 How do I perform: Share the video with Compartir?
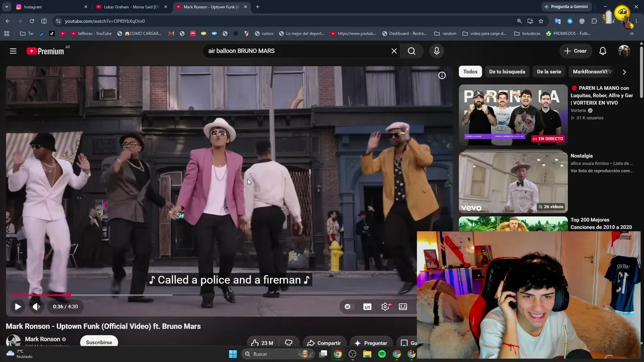click(324, 343)
